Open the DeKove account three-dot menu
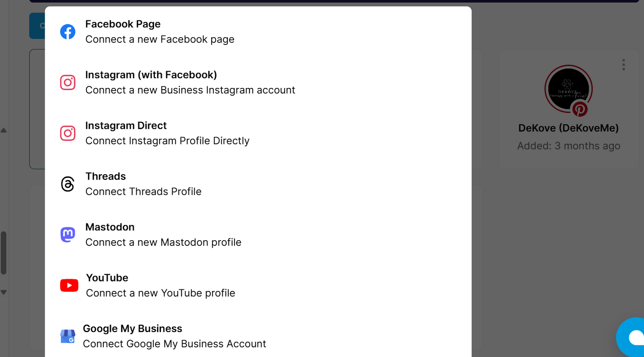The width and height of the screenshot is (644, 357). pos(623,65)
